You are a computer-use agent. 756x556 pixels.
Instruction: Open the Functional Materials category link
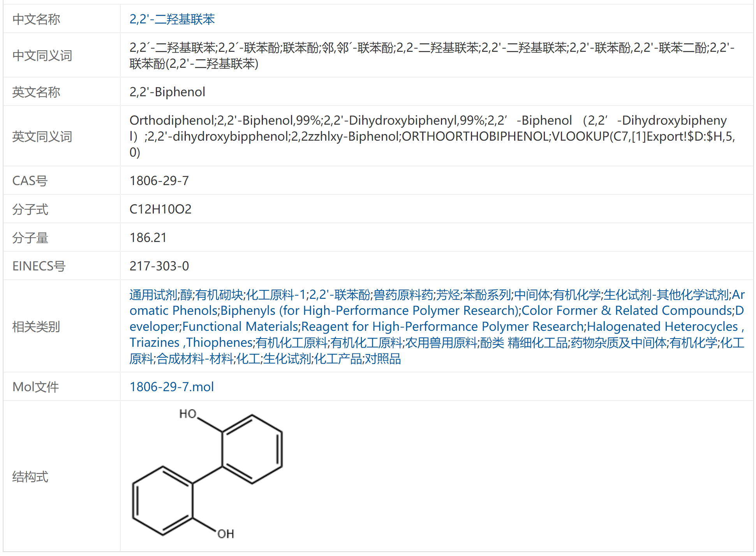(240, 327)
